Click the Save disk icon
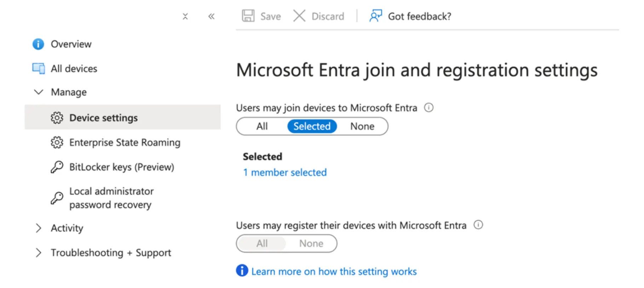 coord(248,16)
